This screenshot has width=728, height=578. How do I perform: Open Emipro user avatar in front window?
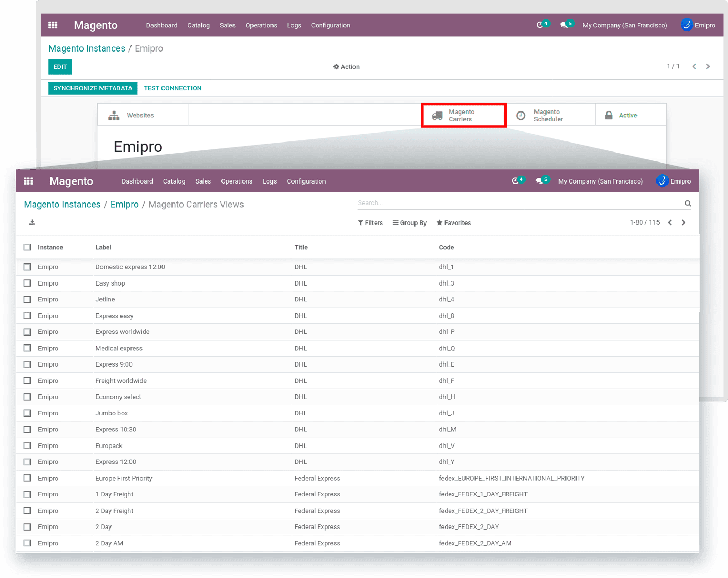click(x=662, y=181)
